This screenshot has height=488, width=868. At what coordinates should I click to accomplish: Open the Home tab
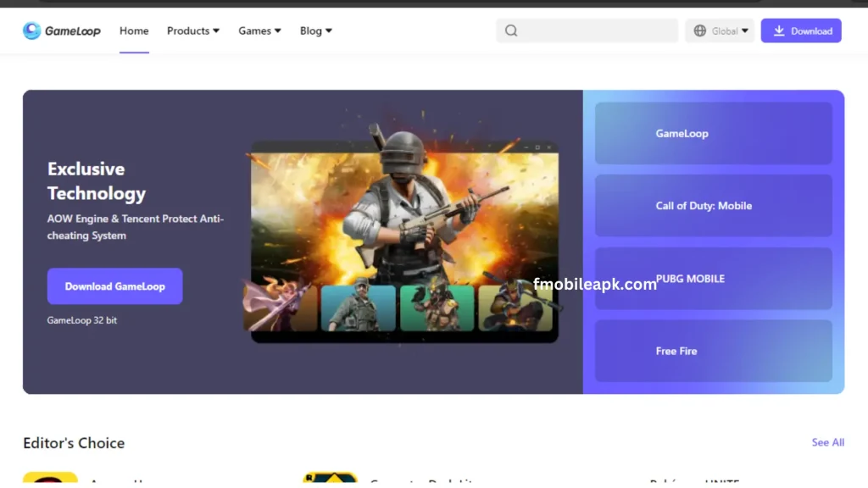134,31
